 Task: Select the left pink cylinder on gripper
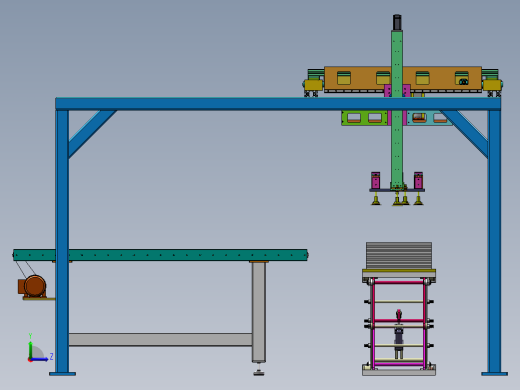coord(376,180)
